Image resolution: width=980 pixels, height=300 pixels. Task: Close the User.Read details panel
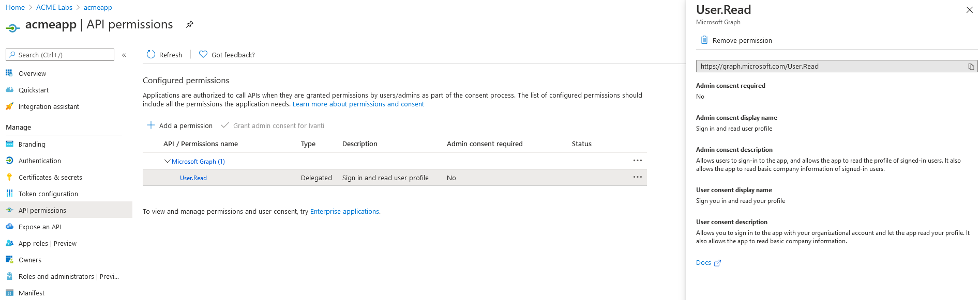point(969,10)
